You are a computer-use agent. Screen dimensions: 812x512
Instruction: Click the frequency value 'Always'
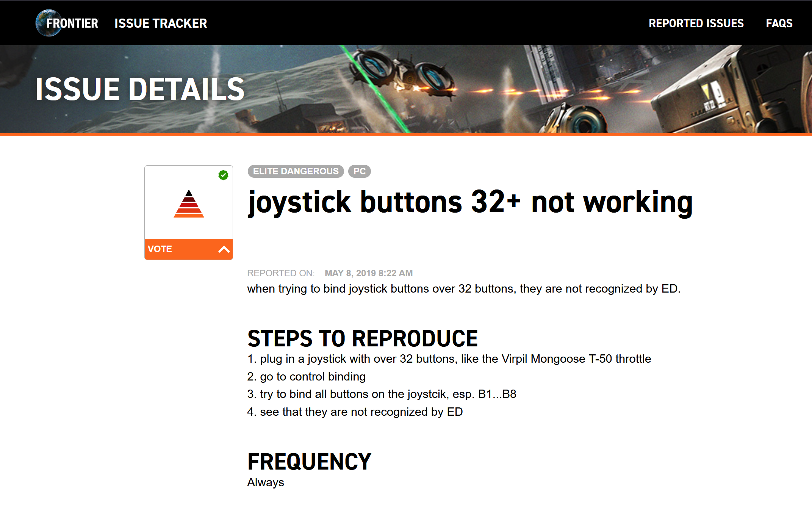pyautogui.click(x=266, y=482)
